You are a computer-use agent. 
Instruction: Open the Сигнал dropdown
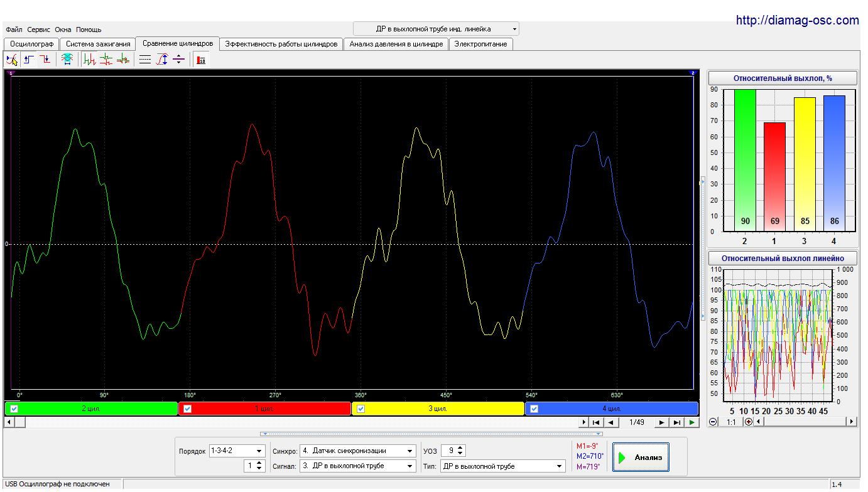coord(358,466)
